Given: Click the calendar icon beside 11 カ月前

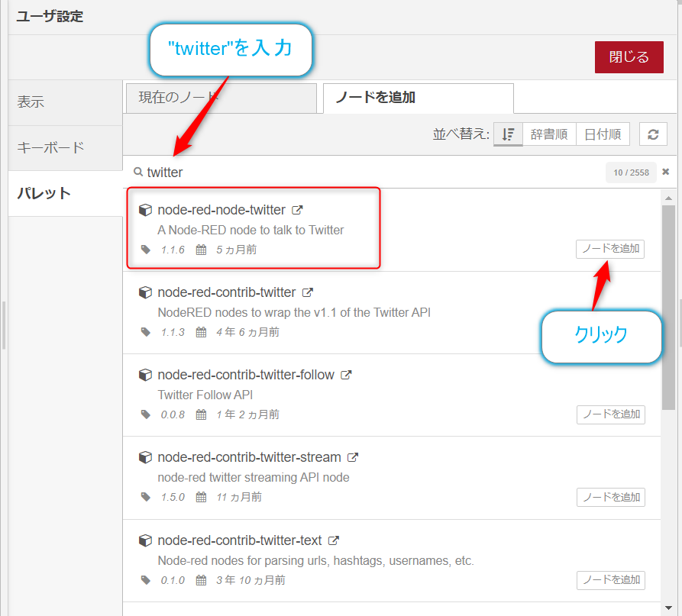Looking at the screenshot, I should (201, 497).
